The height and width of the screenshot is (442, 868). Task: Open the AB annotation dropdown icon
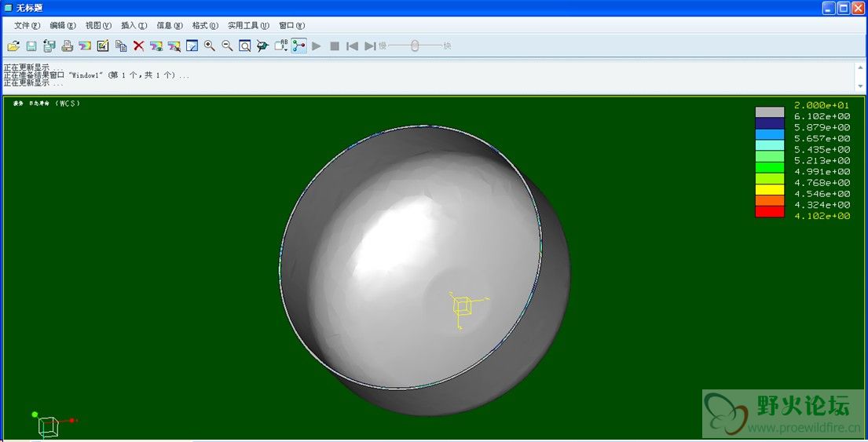280,46
